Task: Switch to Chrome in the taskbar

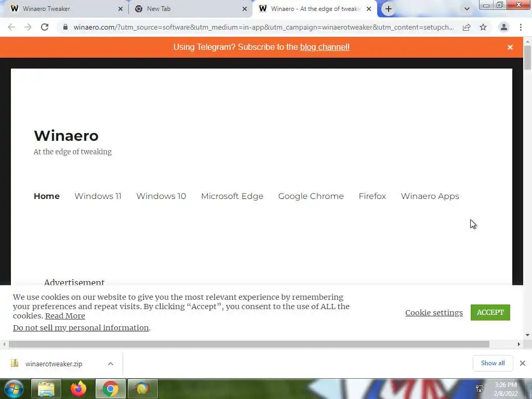Action: (x=111, y=389)
